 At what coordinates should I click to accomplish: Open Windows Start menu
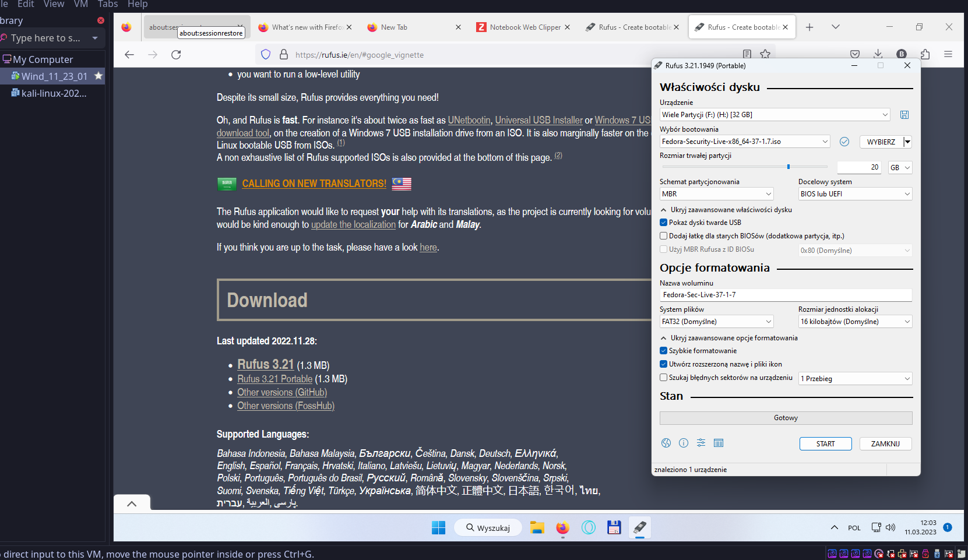pos(438,527)
